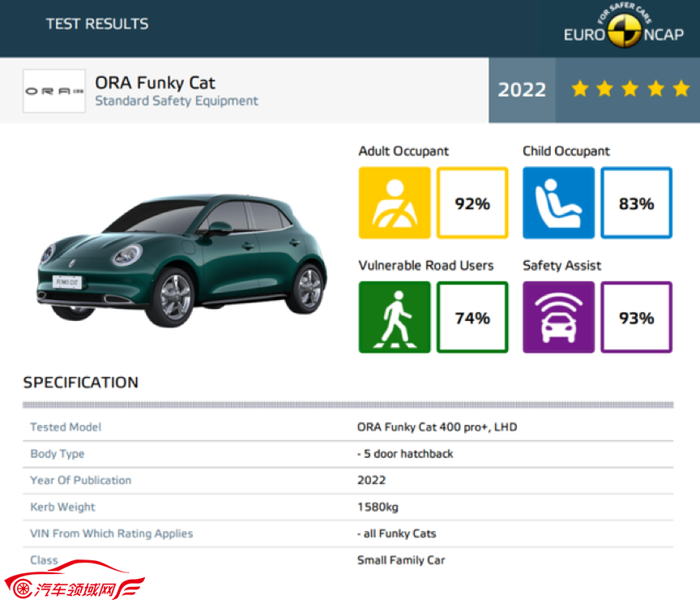Click the Standard Safety Equipment subtitle
Image resolution: width=700 pixels, height=604 pixels.
[177, 101]
